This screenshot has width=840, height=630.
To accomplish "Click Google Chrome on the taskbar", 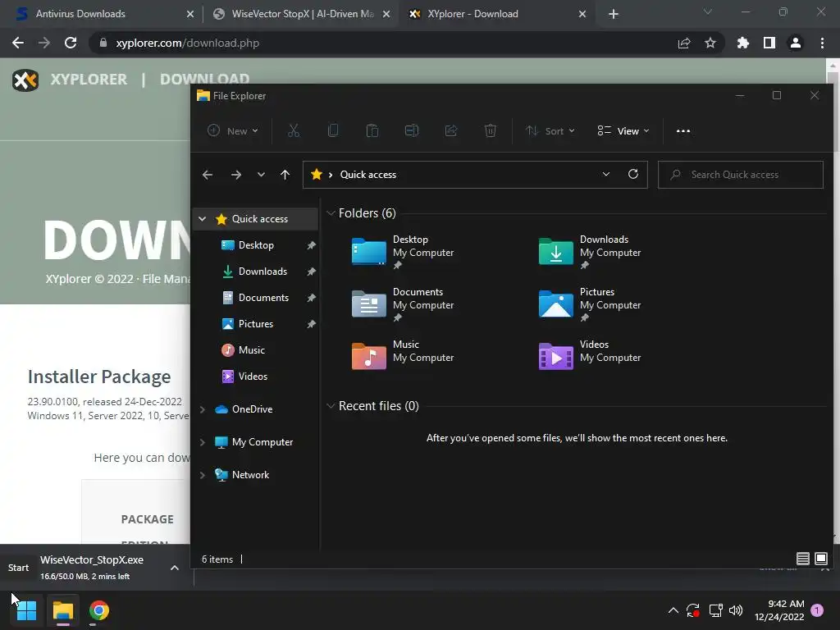I will click(99, 610).
